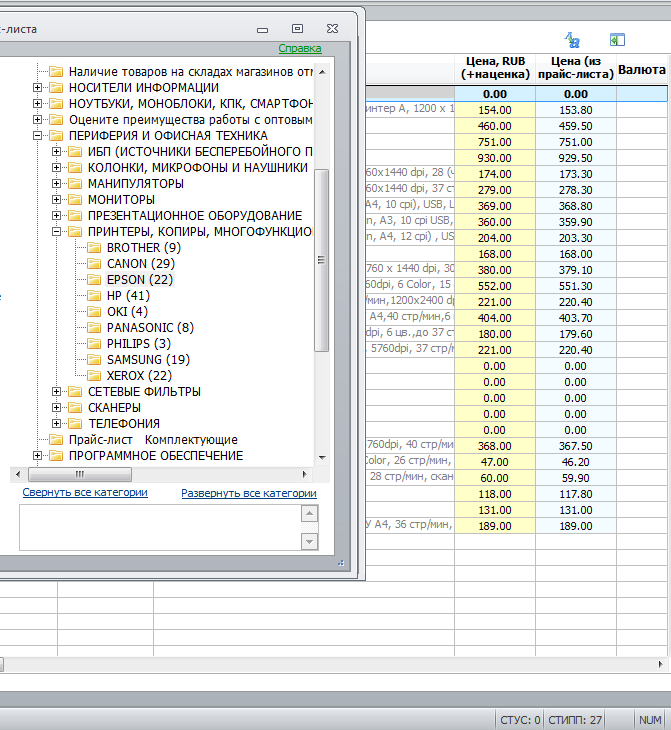
Task: Click the ТЕЛЕФОНИЯ folder icon
Action: point(75,423)
